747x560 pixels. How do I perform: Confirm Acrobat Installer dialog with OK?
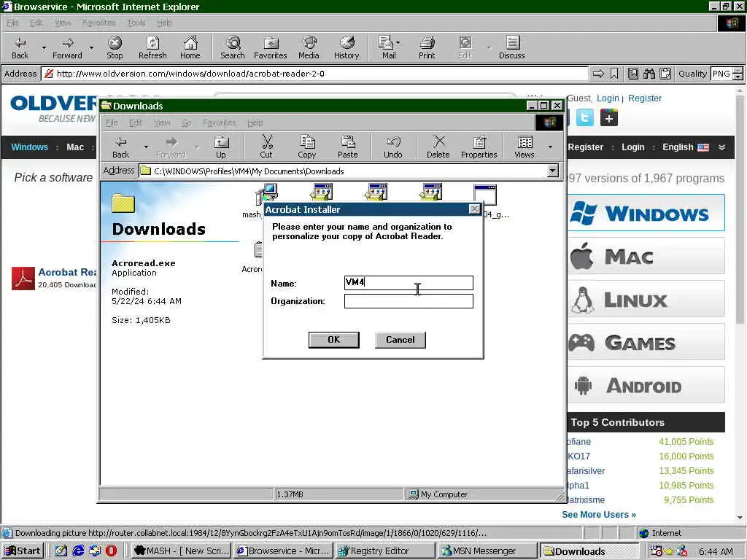coord(333,340)
